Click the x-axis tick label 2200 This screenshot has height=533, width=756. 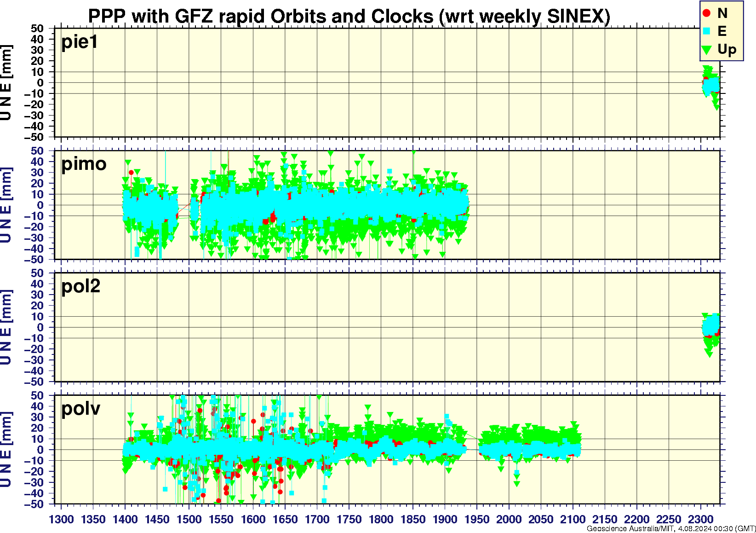636,519
